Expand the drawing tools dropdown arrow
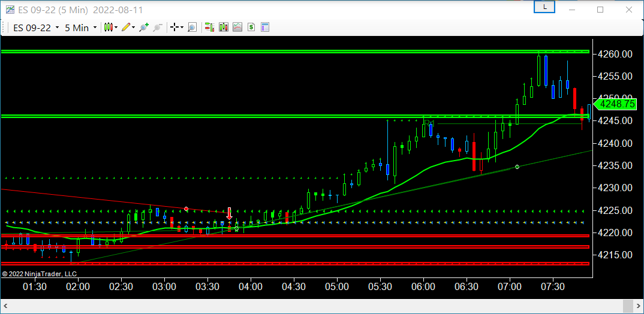The width and height of the screenshot is (644, 314). pyautogui.click(x=134, y=28)
